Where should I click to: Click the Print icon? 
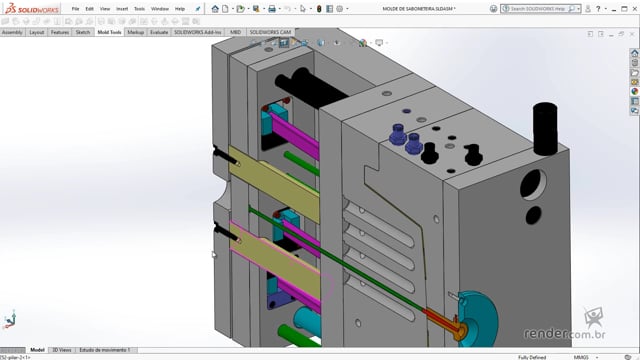click(272, 9)
